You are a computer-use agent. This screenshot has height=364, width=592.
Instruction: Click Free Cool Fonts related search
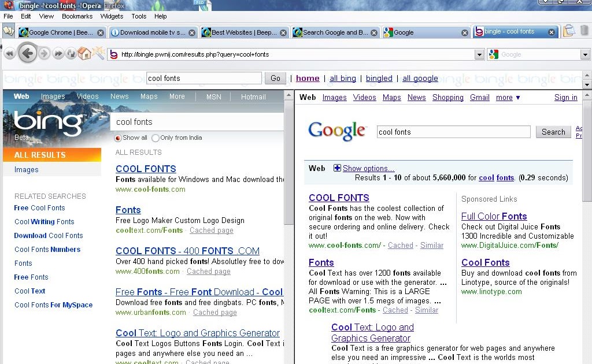click(x=40, y=208)
